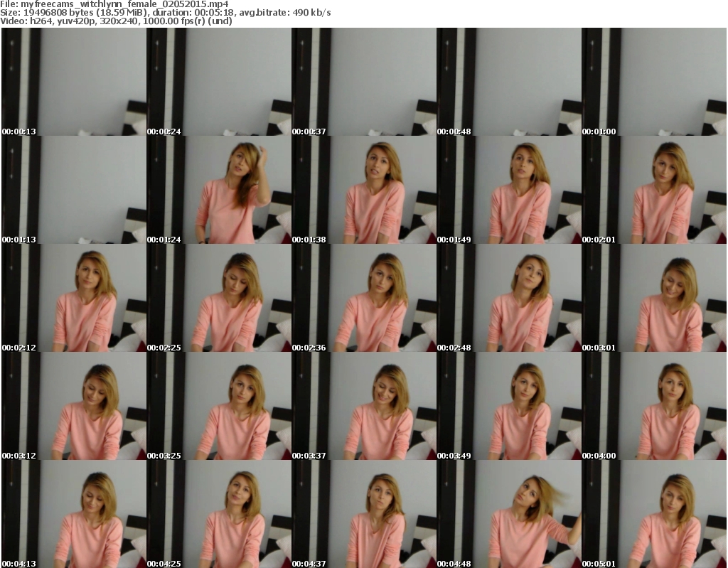Select the thumbnail frame stamped 00:00:24
The image size is (728, 568).
pos(219,82)
